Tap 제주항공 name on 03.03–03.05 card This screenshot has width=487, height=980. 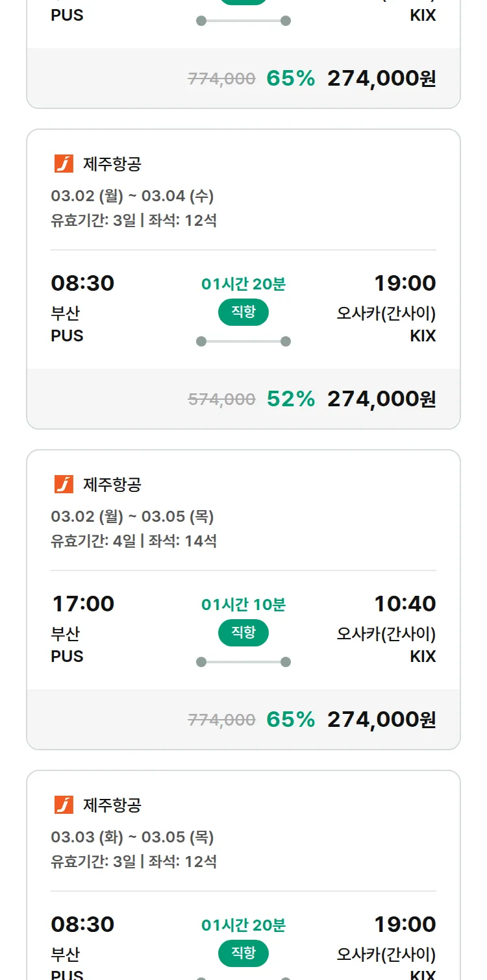(x=112, y=805)
